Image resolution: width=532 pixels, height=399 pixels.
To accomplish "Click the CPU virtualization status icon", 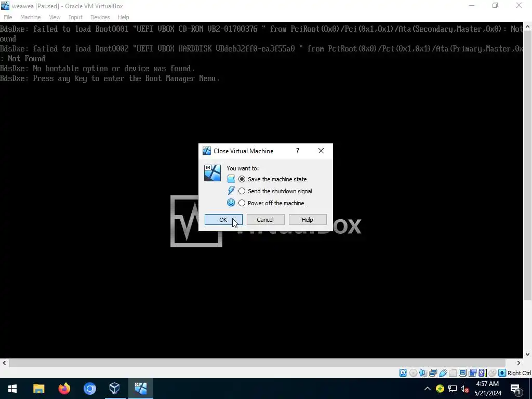I will 483,373.
